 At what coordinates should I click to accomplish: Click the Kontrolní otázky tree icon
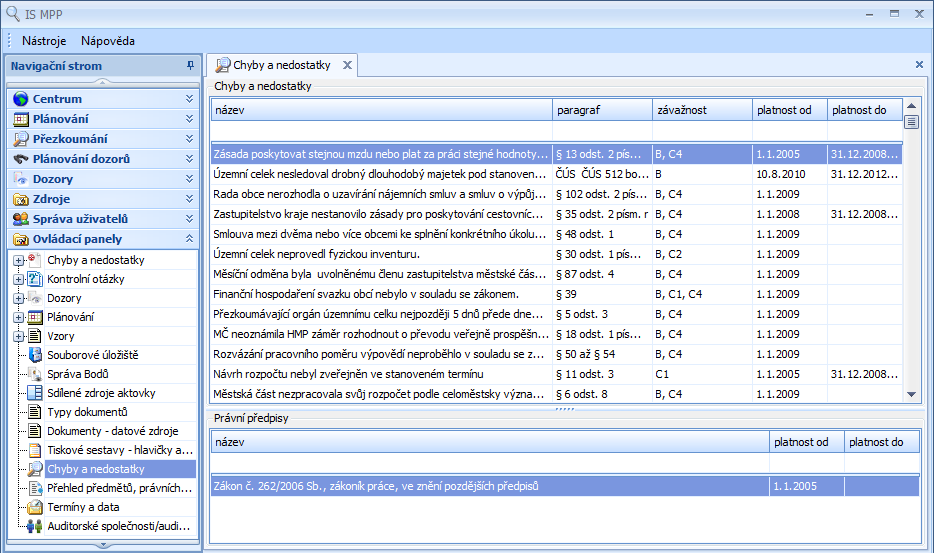coord(35,279)
